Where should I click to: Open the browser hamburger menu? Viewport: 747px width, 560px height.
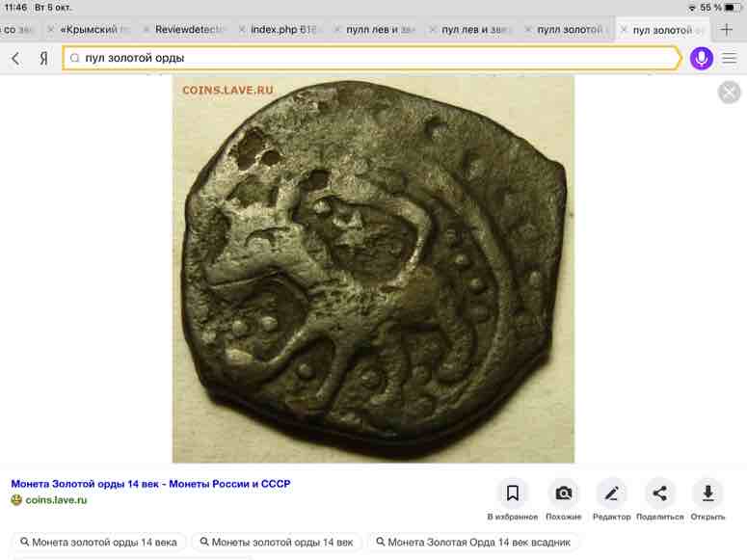pos(730,59)
